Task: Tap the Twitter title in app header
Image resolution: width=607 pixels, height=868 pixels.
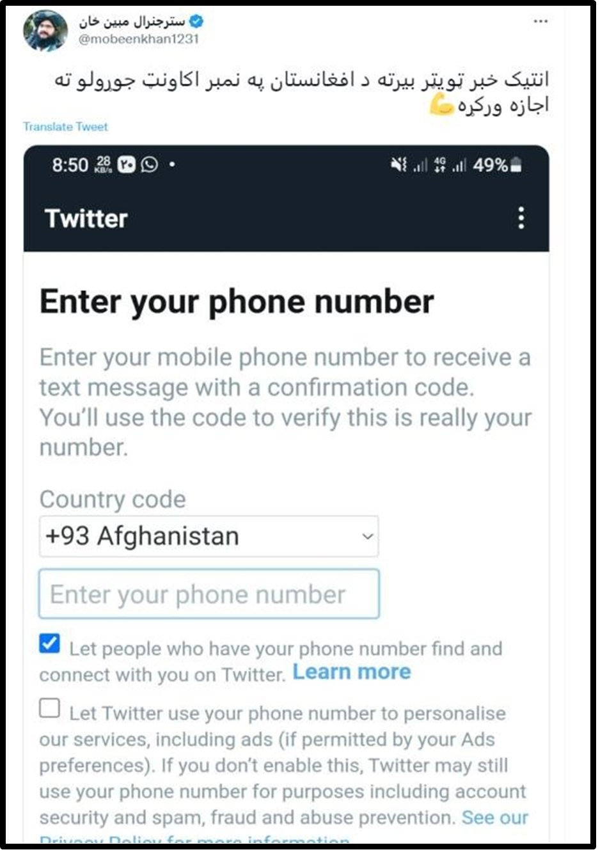Action: tap(86, 219)
